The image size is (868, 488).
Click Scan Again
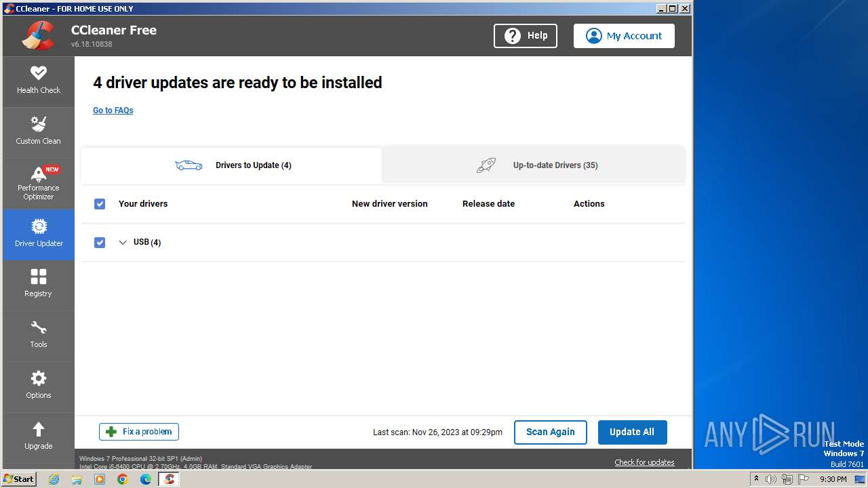(551, 432)
